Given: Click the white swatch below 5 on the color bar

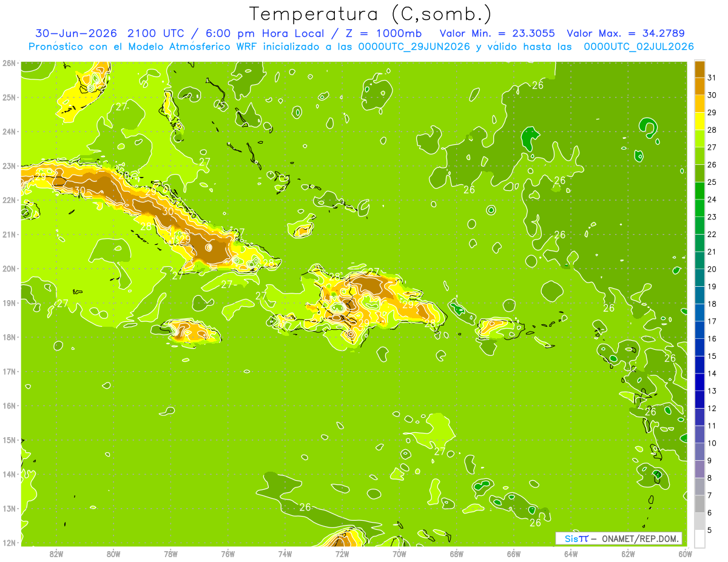Looking at the screenshot, I should click(x=699, y=538).
